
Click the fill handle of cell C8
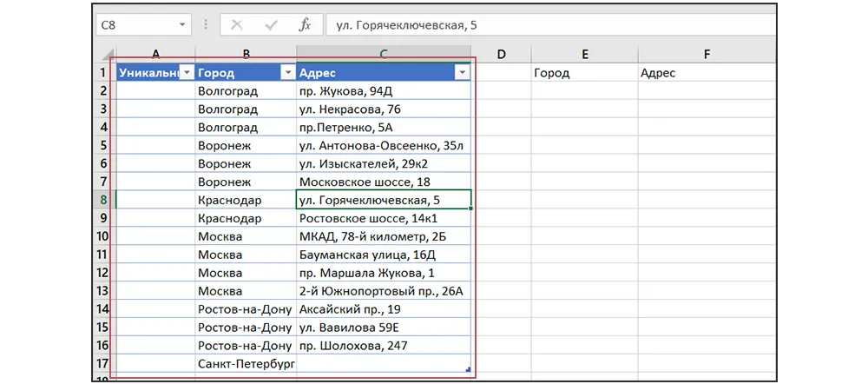coord(471,209)
